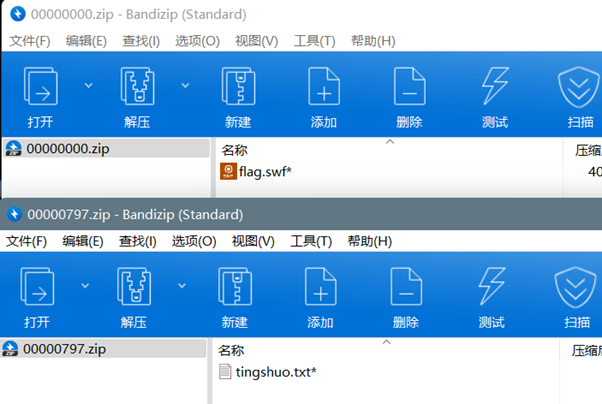Expand the Open dropdown arrow in top window
Image resolution: width=602 pixels, height=404 pixels.
coord(88,85)
